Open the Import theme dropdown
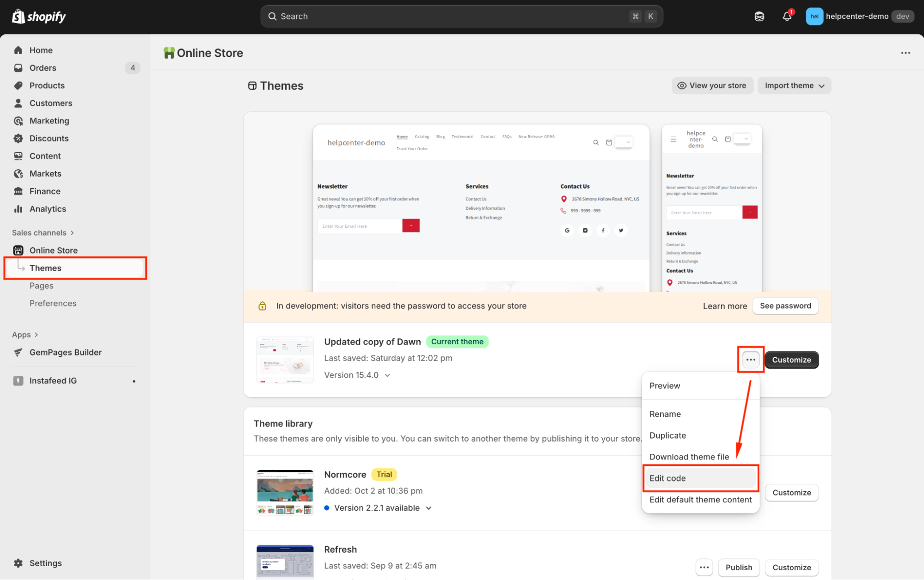The height and width of the screenshot is (580, 924). 794,85
